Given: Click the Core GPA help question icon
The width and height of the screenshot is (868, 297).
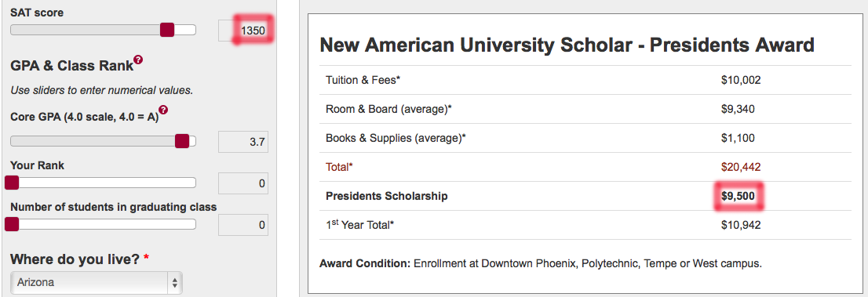Looking at the screenshot, I should 163,110.
